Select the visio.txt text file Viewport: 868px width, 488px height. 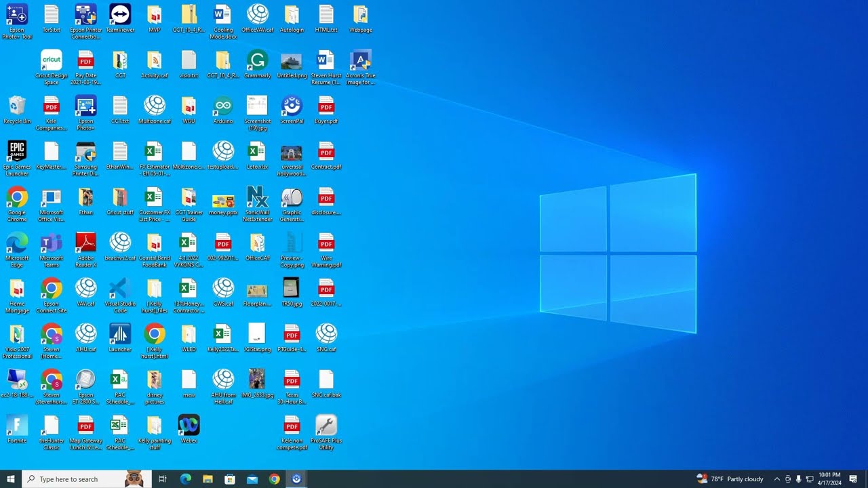click(x=189, y=64)
